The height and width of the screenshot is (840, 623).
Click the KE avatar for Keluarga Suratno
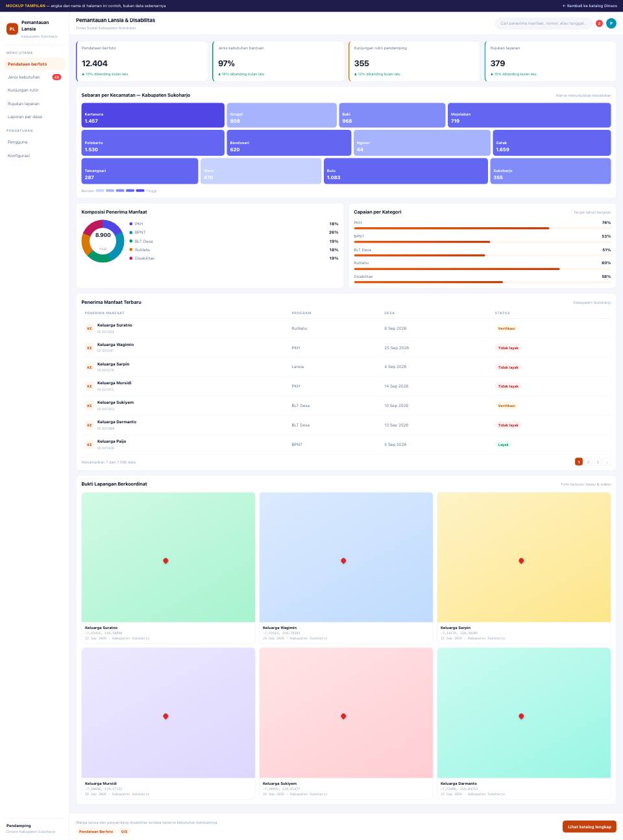pyautogui.click(x=90, y=328)
